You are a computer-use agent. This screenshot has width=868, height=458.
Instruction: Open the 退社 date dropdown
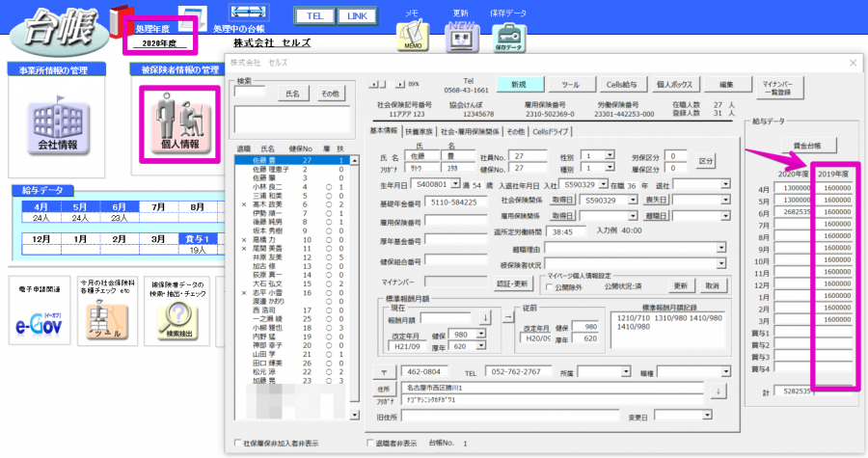[725, 184]
